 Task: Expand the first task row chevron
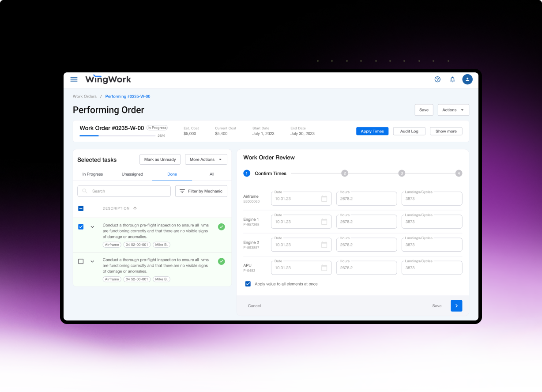[x=92, y=227]
